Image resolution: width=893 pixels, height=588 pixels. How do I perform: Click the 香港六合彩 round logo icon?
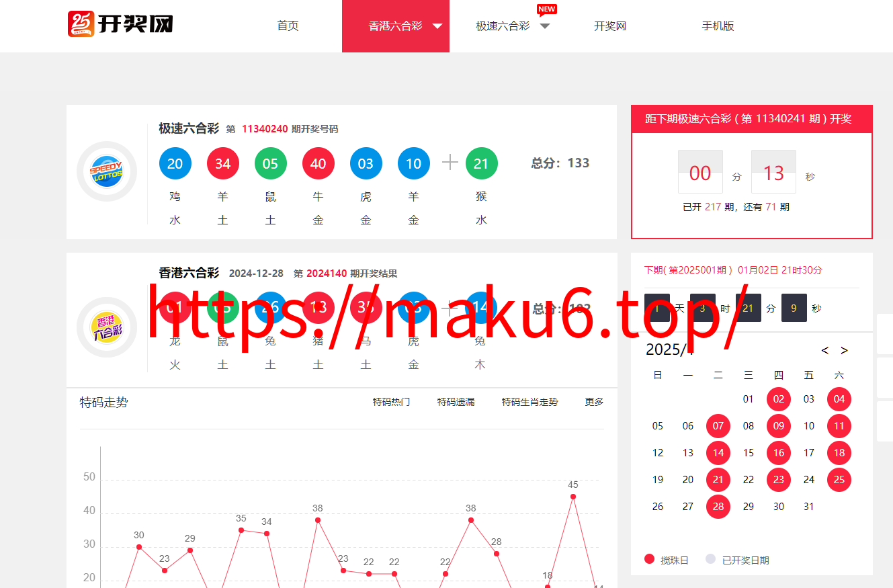[x=107, y=327]
